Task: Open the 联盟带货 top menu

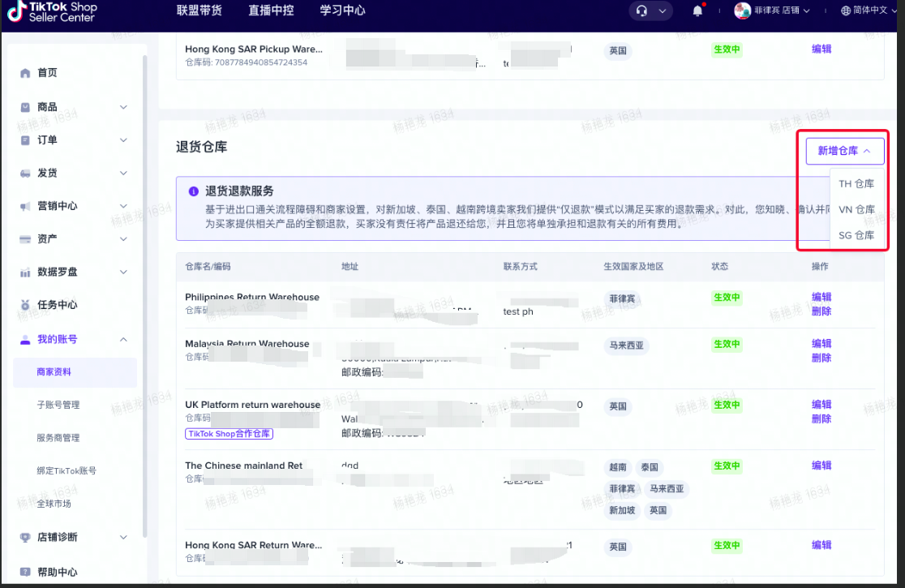Action: 199,11
